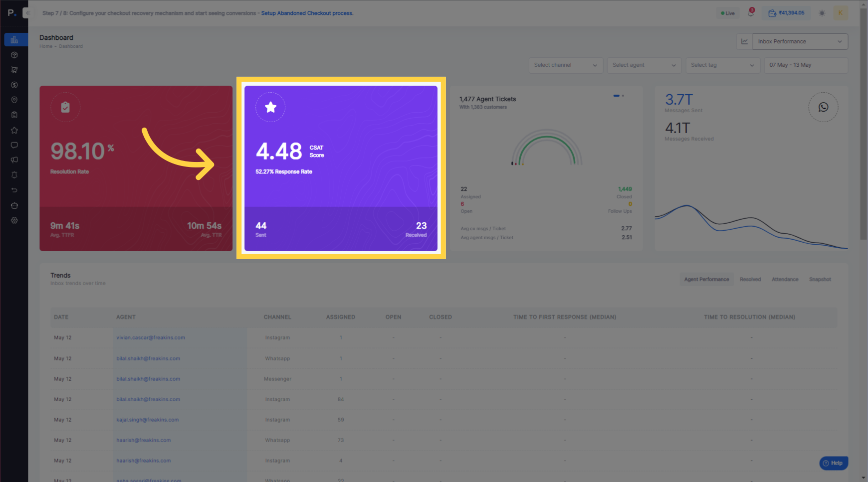The height and width of the screenshot is (482, 868).
Task: Click the AGENT column header
Action: [x=126, y=317]
